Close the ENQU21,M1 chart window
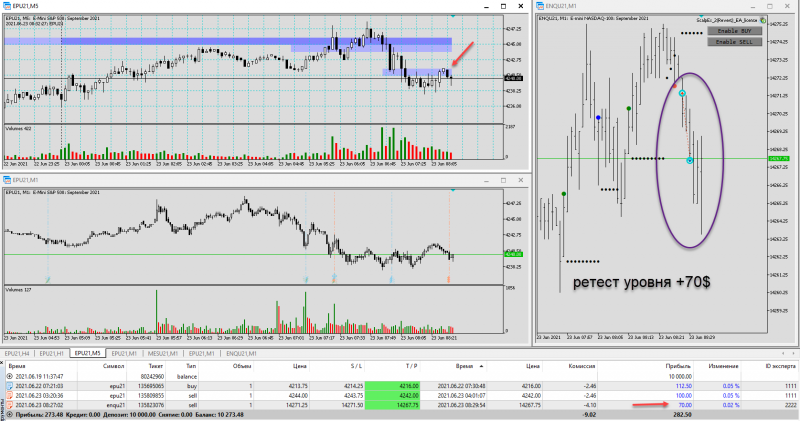 [x=787, y=6]
